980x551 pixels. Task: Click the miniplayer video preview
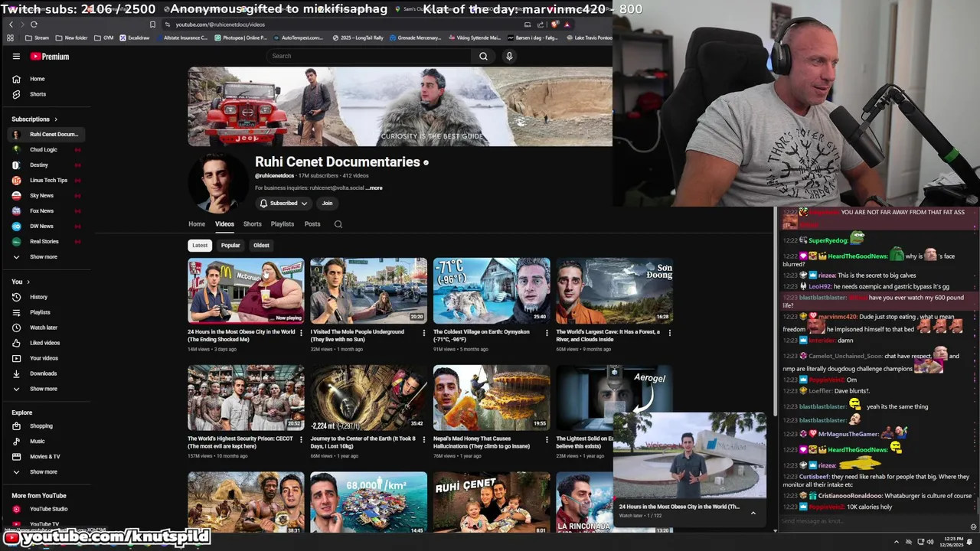coord(689,456)
